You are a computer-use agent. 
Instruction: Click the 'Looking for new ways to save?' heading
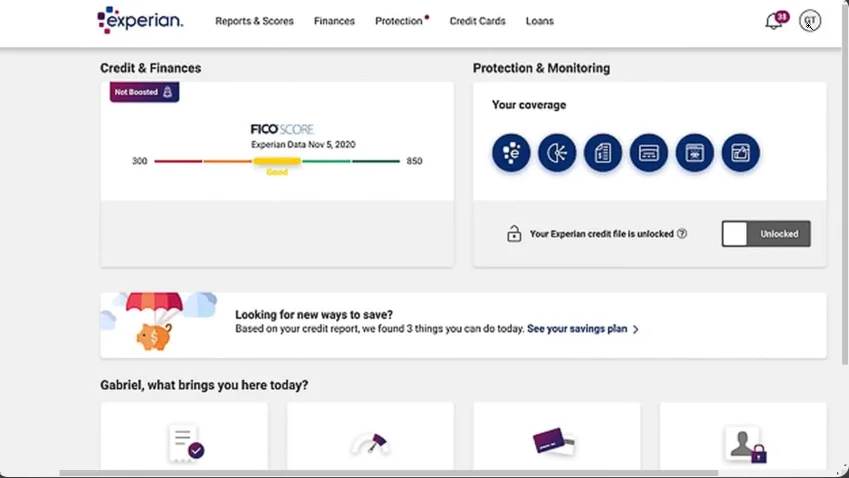(x=314, y=315)
